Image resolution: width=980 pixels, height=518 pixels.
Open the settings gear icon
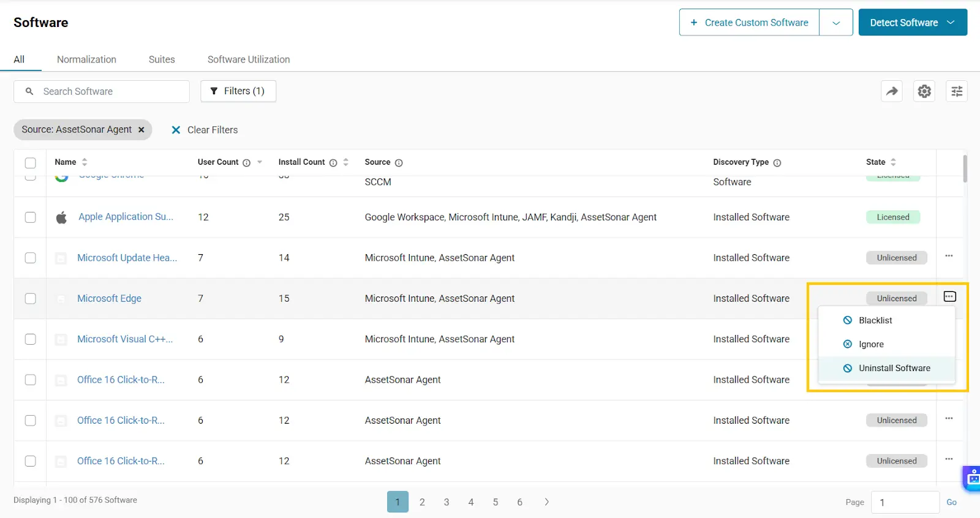click(924, 91)
